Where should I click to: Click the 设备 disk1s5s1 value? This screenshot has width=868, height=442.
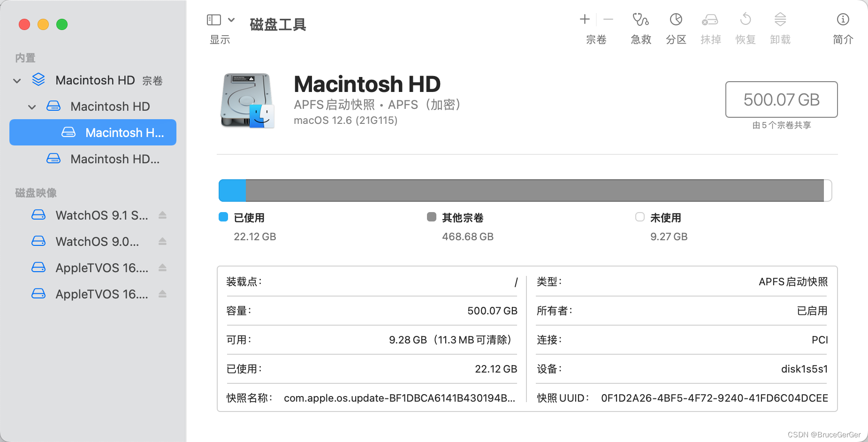coord(805,369)
